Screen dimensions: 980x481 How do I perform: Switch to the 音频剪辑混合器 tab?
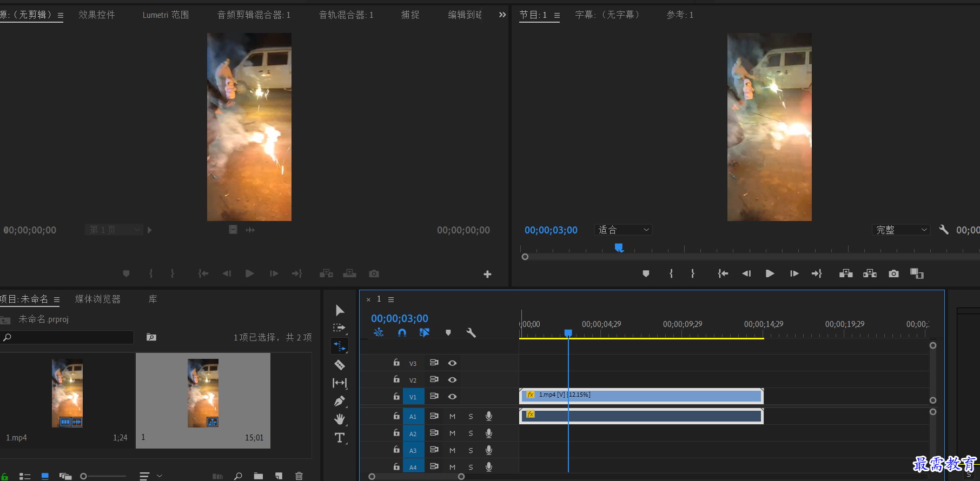pos(254,15)
